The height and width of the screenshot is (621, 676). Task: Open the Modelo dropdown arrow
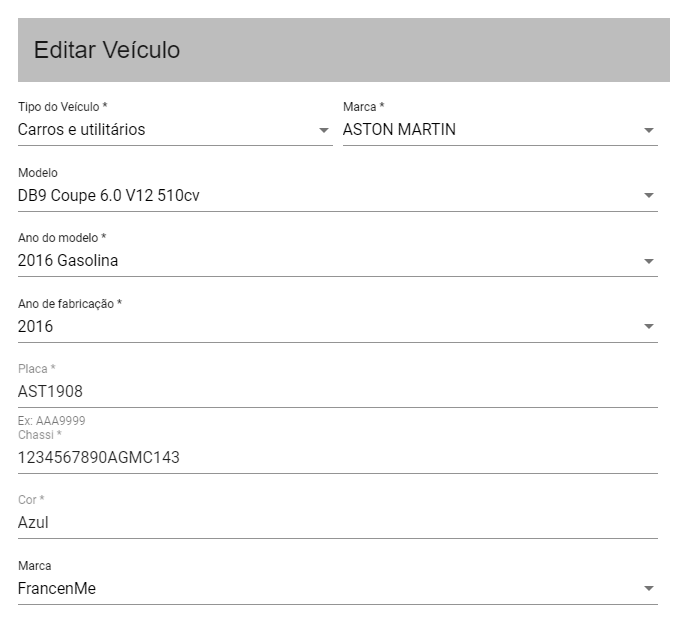point(649,195)
